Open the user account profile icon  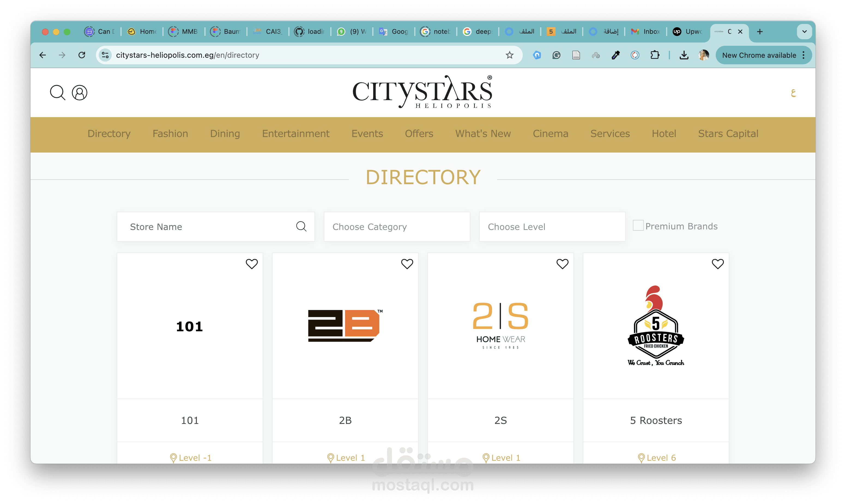click(x=80, y=92)
